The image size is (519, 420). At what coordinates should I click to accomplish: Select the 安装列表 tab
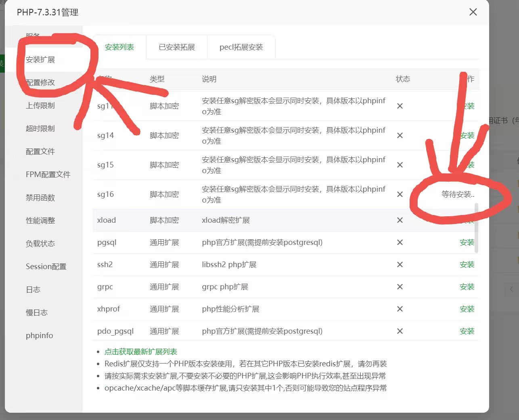coord(119,47)
